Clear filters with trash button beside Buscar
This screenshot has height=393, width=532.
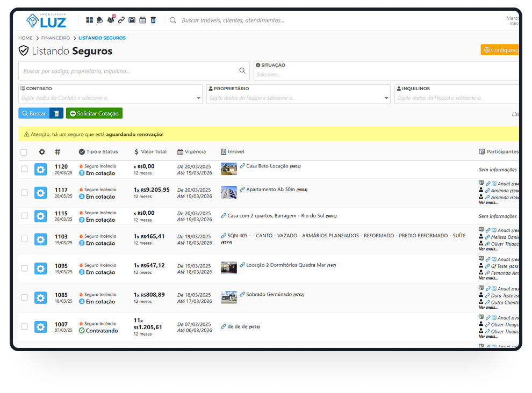tap(56, 113)
